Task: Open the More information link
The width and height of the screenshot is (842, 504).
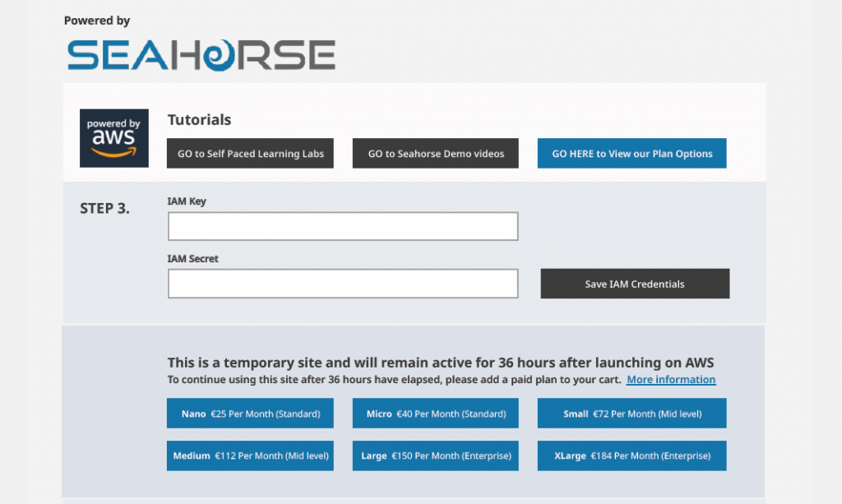Action: click(671, 380)
